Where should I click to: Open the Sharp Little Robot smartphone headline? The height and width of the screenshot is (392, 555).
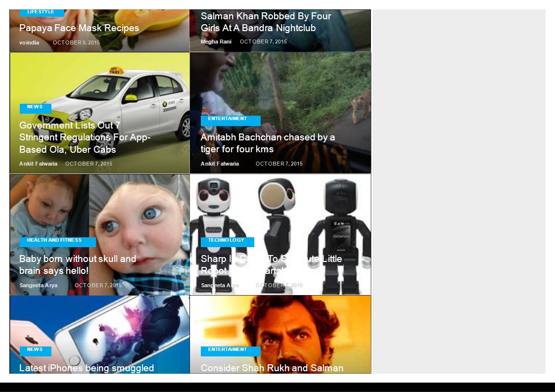[x=271, y=264]
